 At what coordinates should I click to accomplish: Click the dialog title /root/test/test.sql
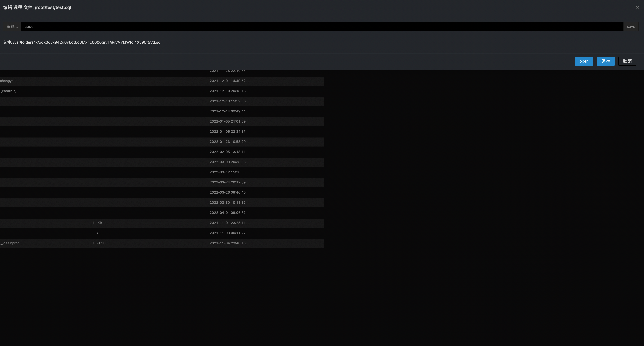(37, 8)
